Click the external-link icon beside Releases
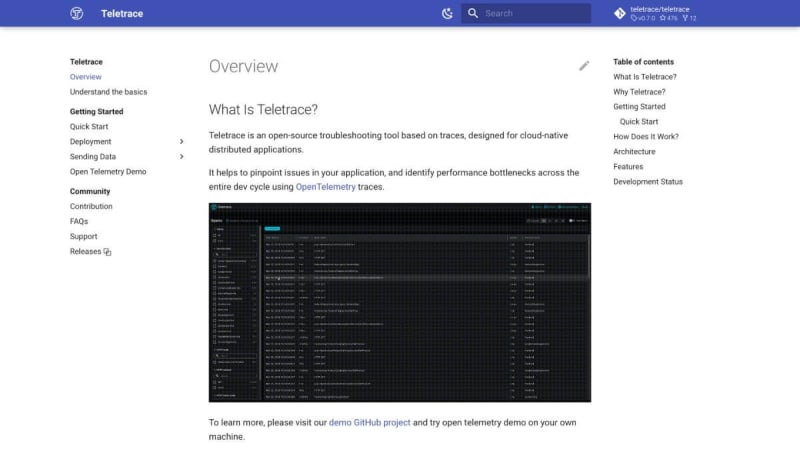Image resolution: width=800 pixels, height=453 pixels. [107, 252]
